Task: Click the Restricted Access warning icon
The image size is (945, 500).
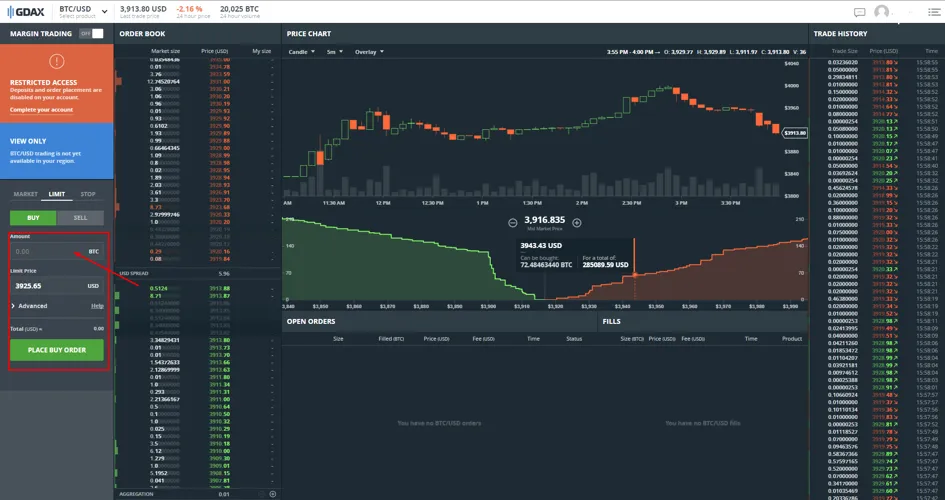Action: point(57,61)
